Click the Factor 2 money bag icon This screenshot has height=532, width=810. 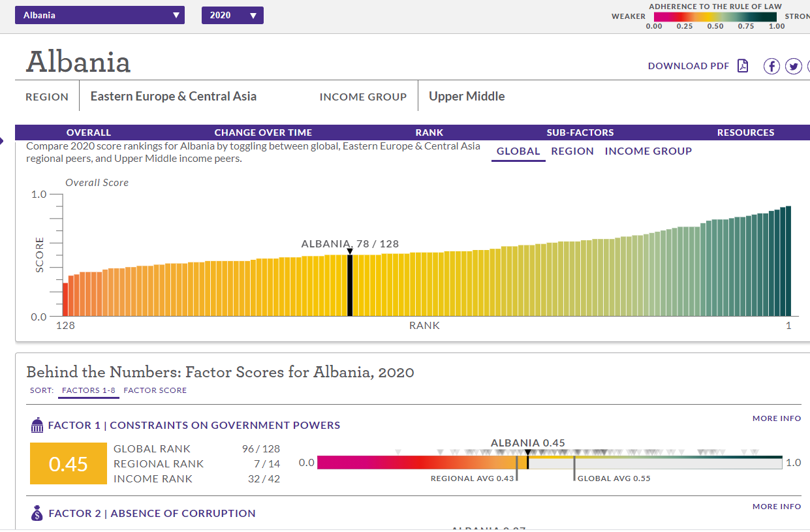pos(37,514)
